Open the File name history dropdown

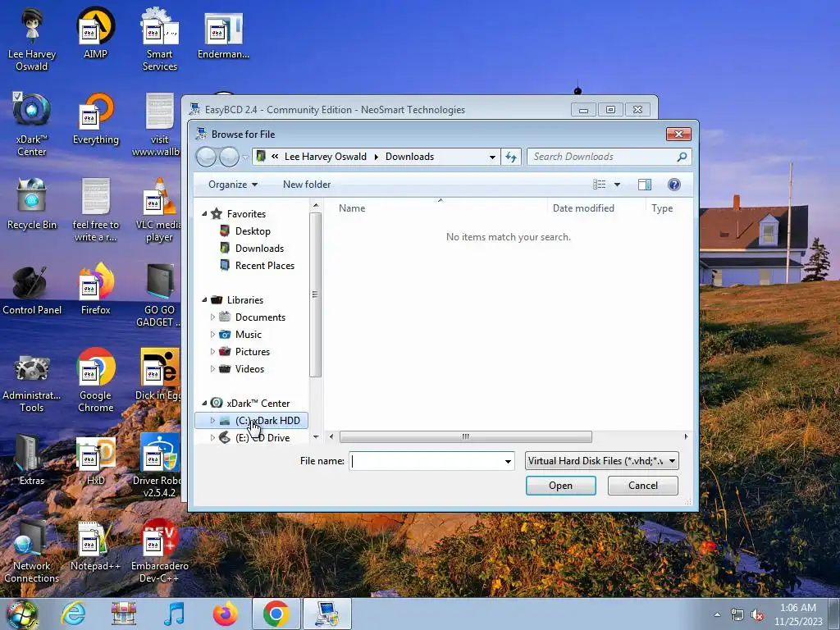click(x=508, y=461)
